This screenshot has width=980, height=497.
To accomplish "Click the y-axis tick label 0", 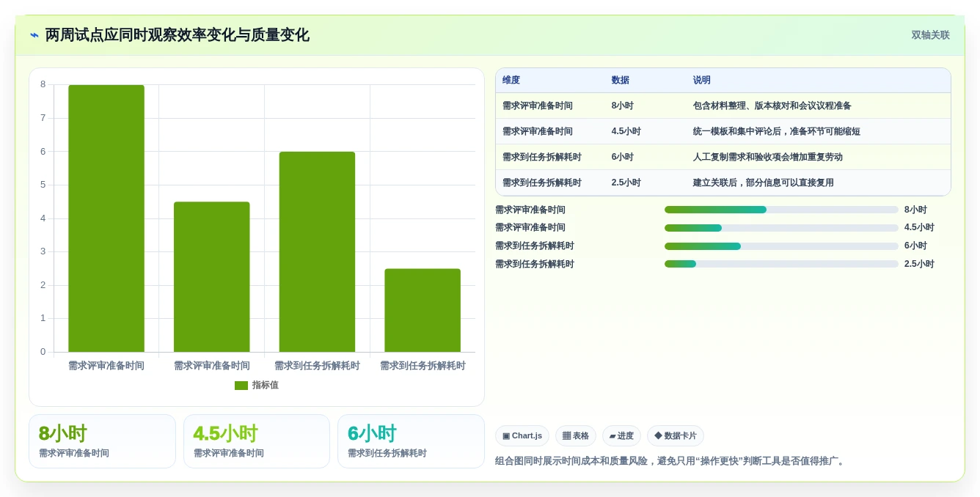I will pos(43,352).
